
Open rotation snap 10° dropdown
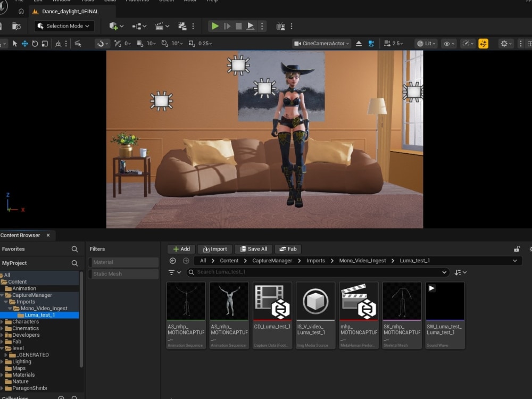pos(177,44)
